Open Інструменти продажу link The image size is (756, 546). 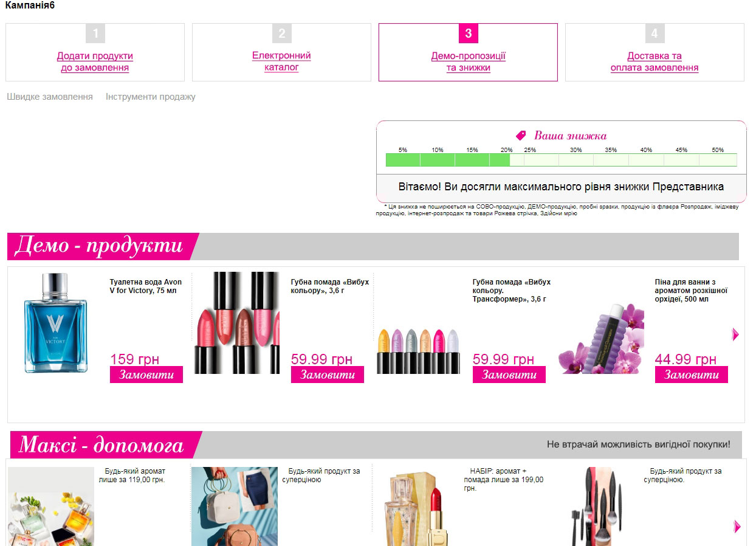(x=151, y=97)
